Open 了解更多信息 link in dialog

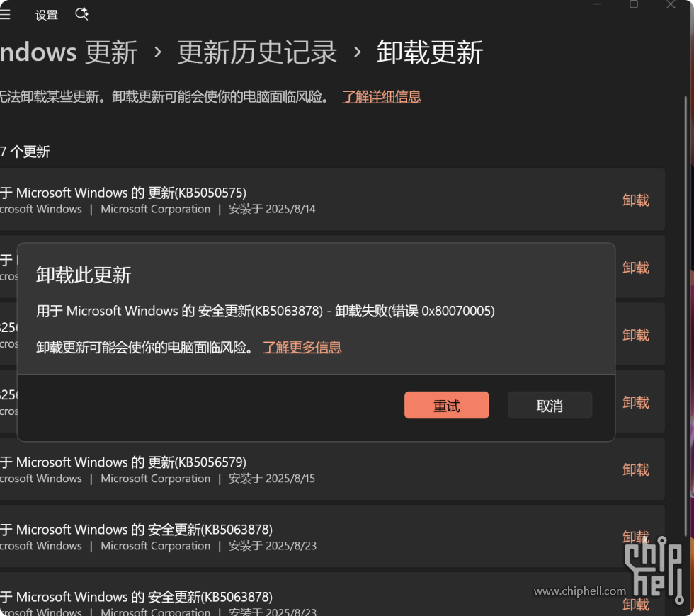tap(302, 347)
